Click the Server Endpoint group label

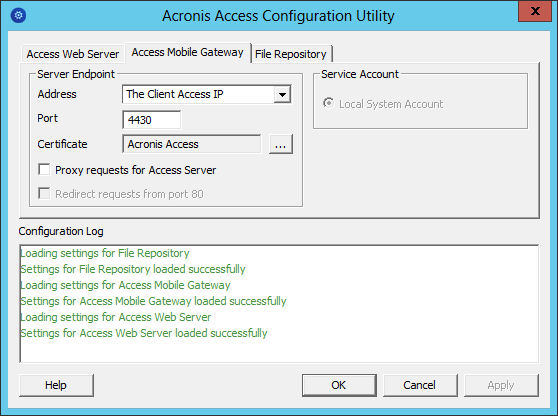click(76, 74)
